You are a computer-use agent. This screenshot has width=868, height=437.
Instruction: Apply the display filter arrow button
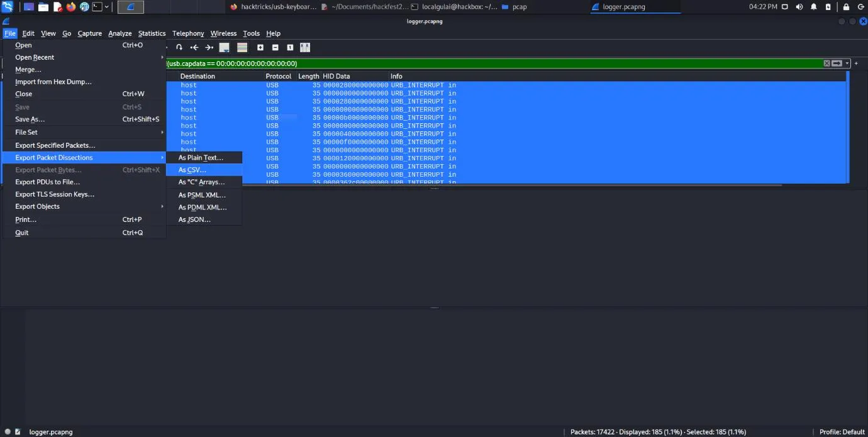[837, 64]
